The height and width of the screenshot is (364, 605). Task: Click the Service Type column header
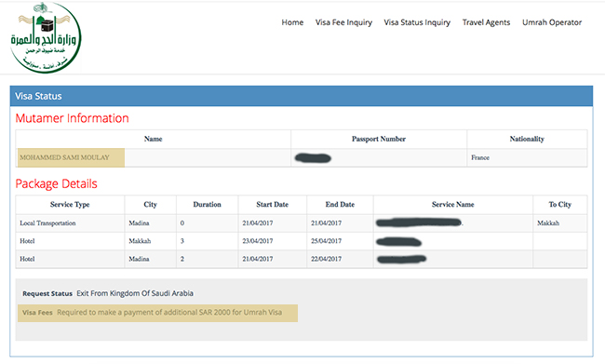tap(70, 205)
